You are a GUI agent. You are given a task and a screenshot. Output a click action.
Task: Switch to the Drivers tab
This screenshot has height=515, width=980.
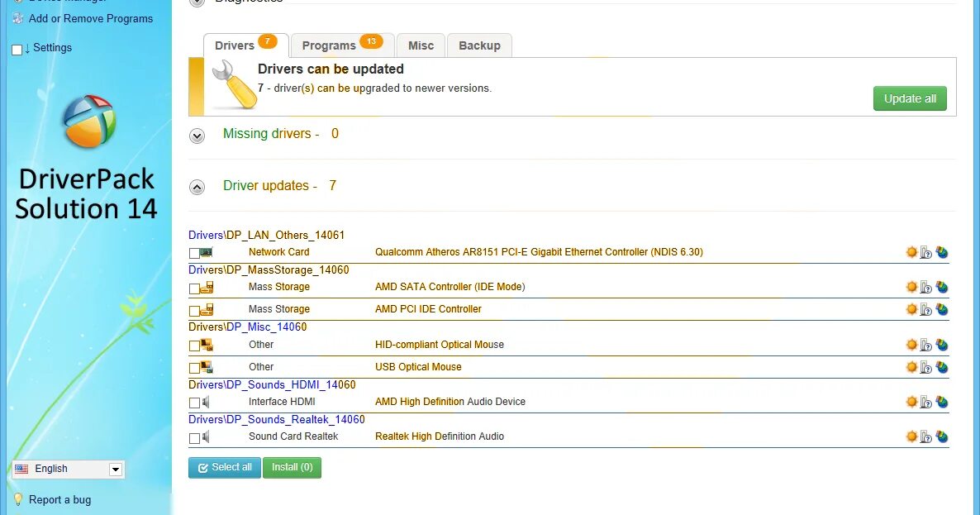point(245,45)
